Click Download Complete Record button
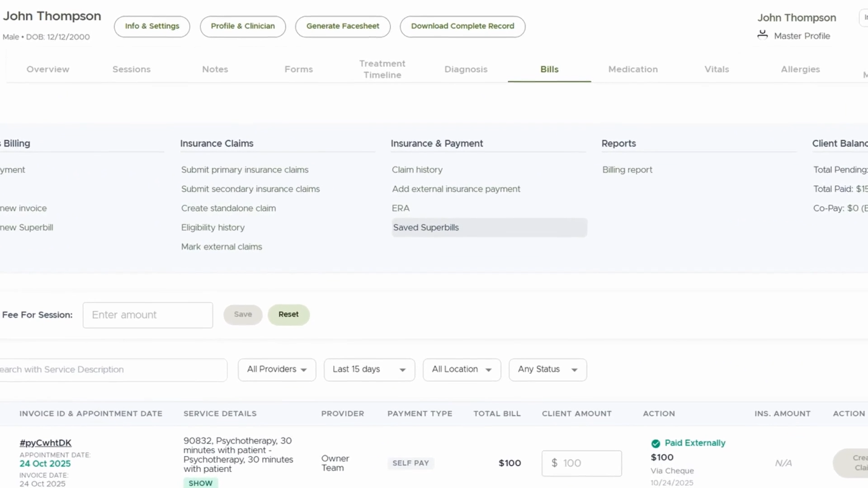 462,26
